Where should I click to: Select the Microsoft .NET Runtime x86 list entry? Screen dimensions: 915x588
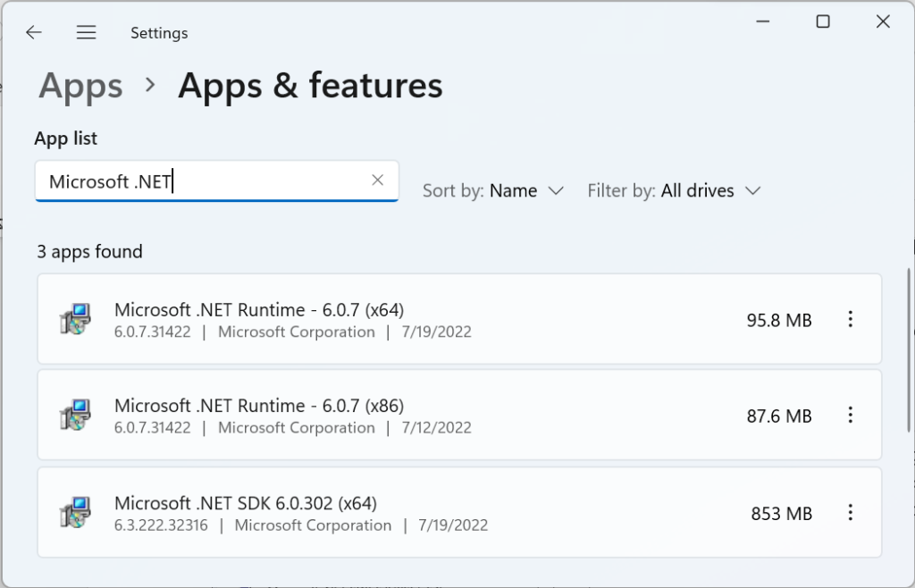(402, 415)
